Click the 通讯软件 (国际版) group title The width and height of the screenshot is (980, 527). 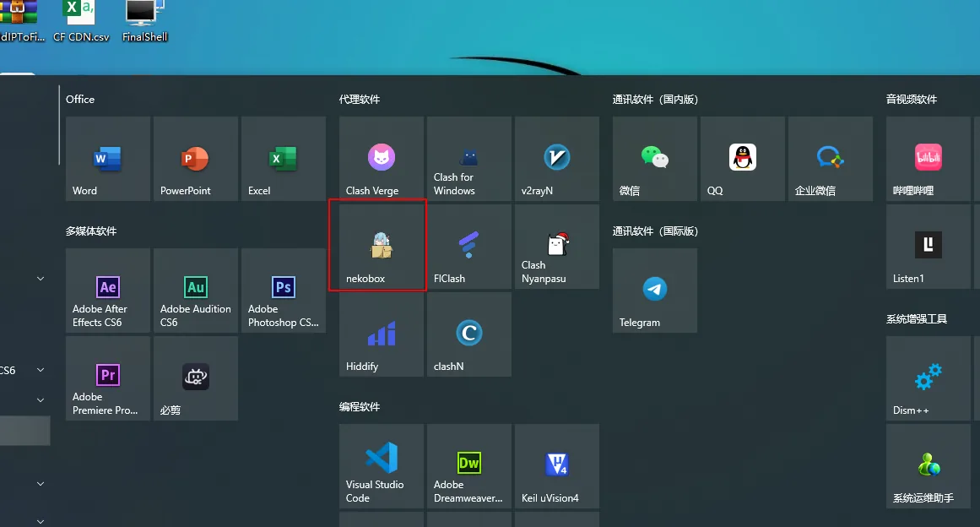[x=655, y=231]
